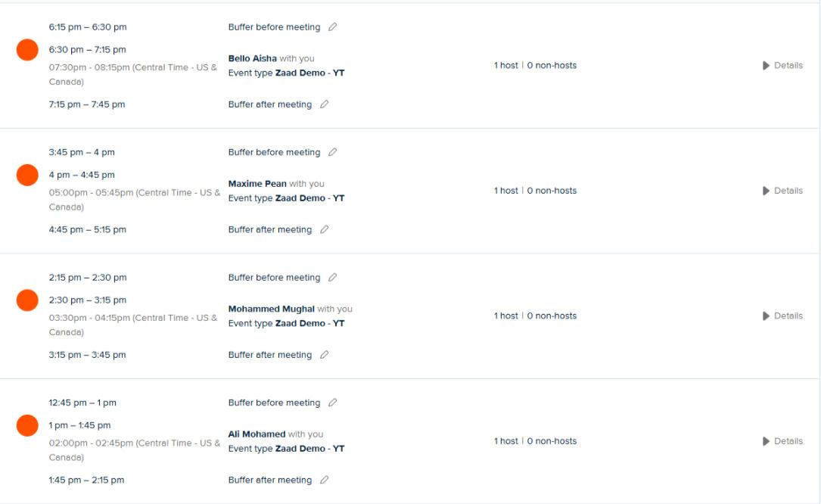
Task: Open the Maxime Pean invitee name
Action: click(x=257, y=184)
